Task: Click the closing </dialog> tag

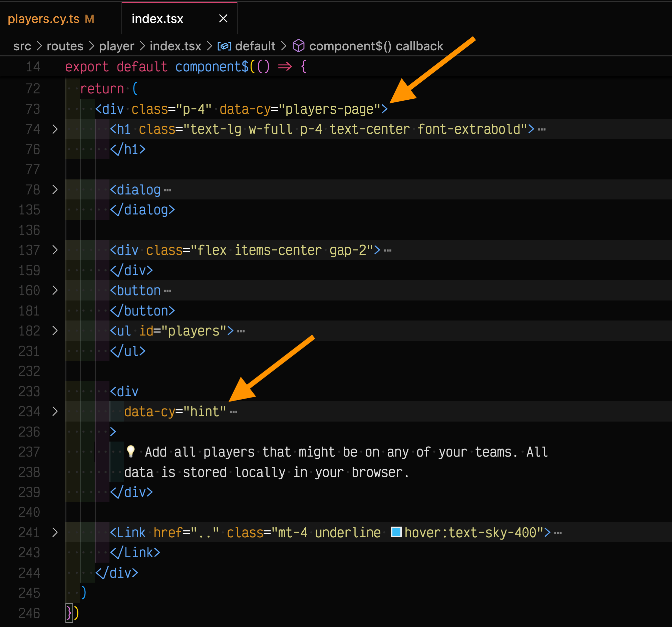Action: [x=142, y=210]
